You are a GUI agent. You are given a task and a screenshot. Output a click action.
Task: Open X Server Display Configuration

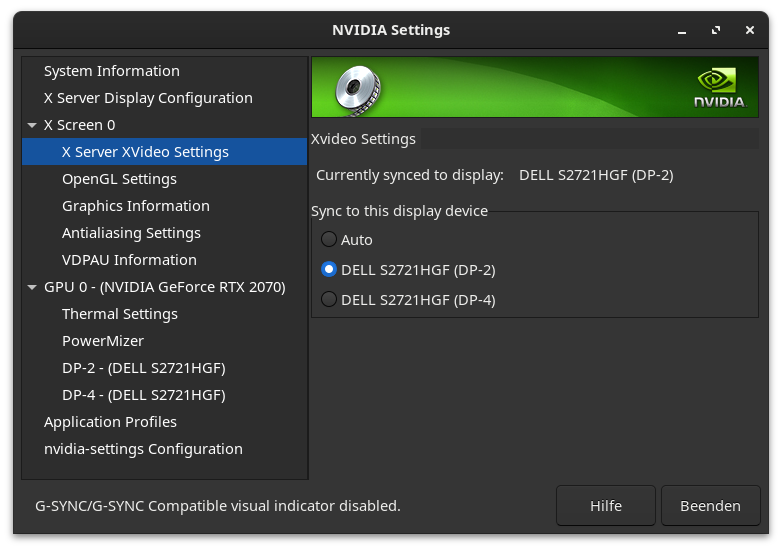tap(165, 98)
